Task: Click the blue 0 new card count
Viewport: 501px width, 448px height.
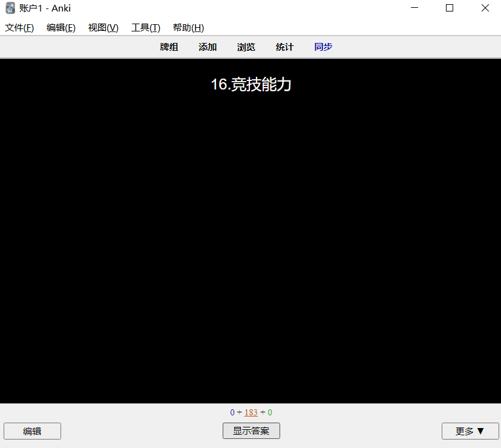Action: (x=232, y=412)
